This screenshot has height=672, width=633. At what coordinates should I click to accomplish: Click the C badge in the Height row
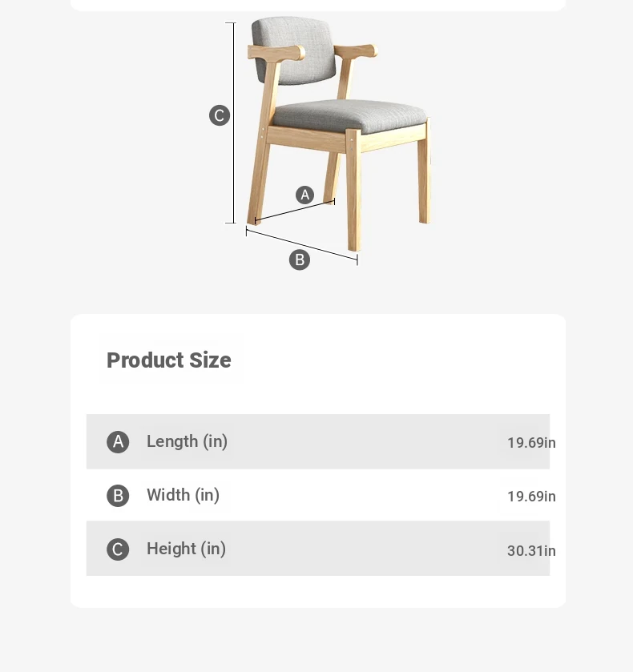[x=118, y=549]
